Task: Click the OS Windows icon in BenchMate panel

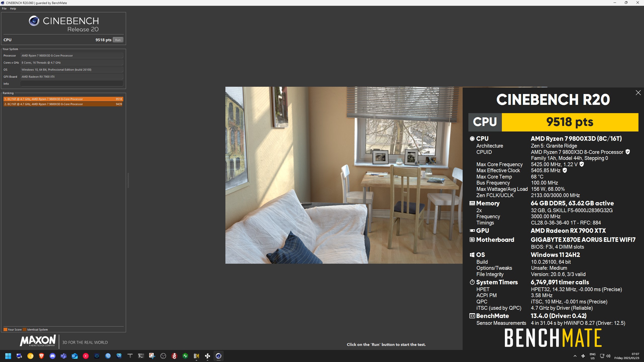Action: coord(472,255)
